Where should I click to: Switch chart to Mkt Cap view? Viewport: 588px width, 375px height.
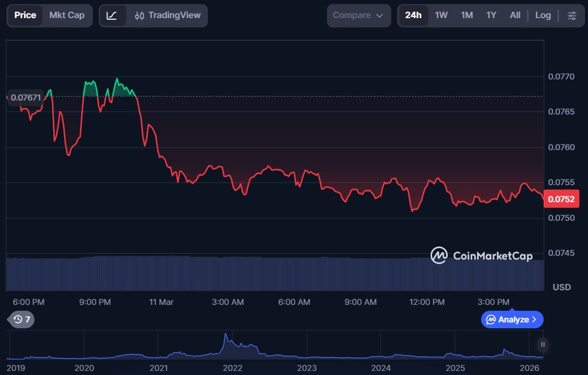point(67,15)
